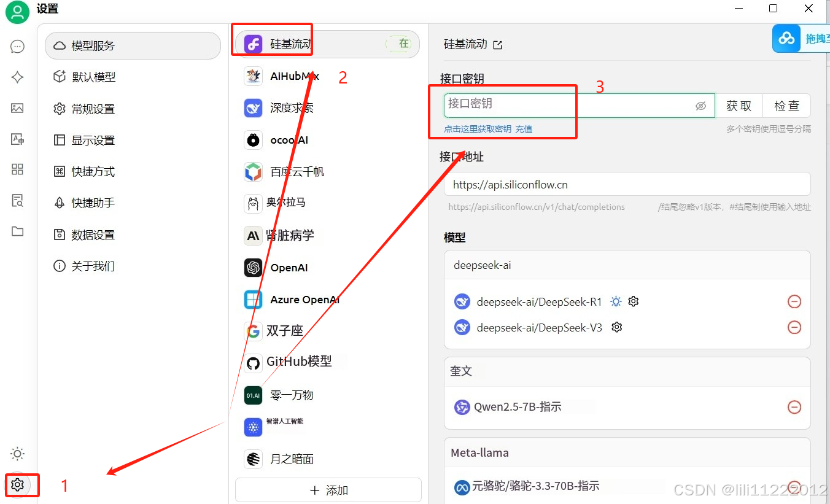Select the 硅基流动 provider

click(x=327, y=44)
